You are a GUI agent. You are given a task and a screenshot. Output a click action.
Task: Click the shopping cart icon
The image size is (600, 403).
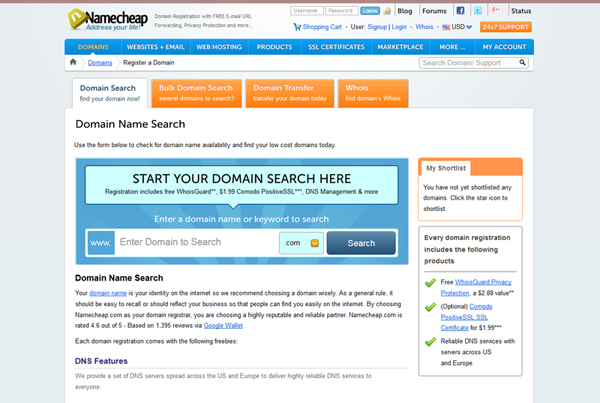(x=297, y=27)
